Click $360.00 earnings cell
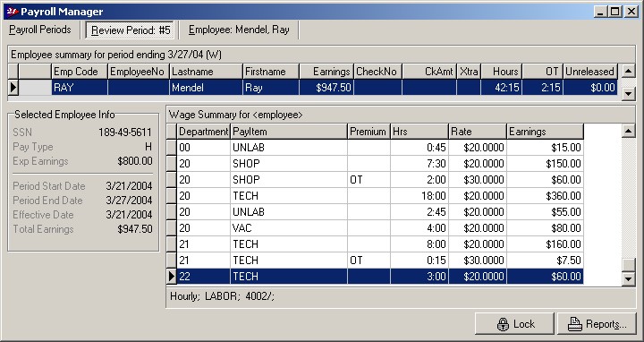The width and height of the screenshot is (644, 342). [545, 196]
